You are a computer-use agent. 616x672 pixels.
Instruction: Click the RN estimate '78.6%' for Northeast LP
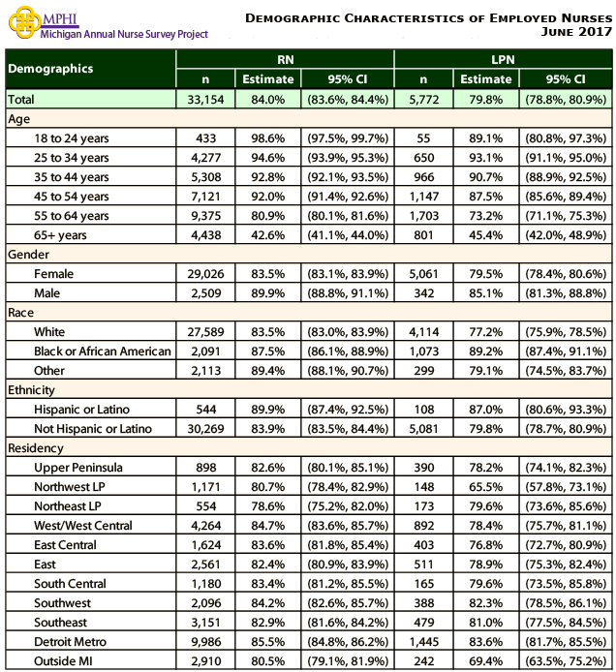[268, 506]
